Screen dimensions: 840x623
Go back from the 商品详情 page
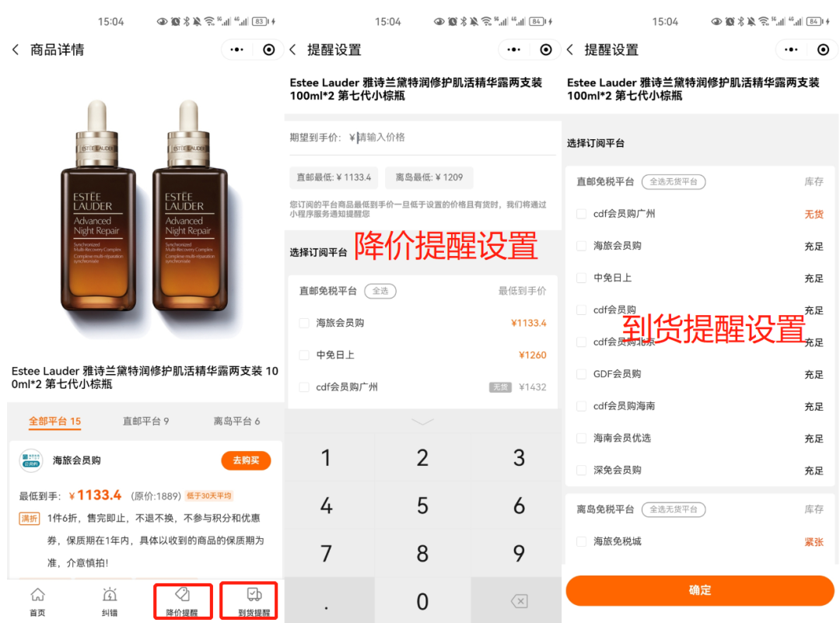[16, 50]
